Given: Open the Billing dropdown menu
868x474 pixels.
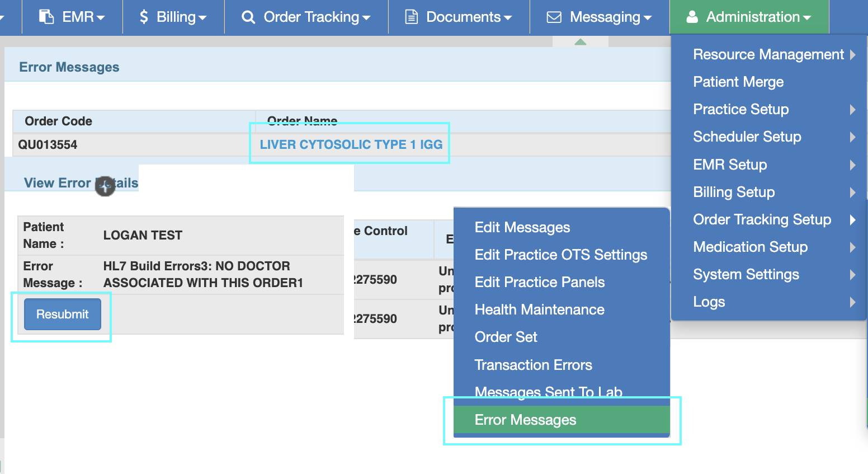Looking at the screenshot, I should [173, 17].
